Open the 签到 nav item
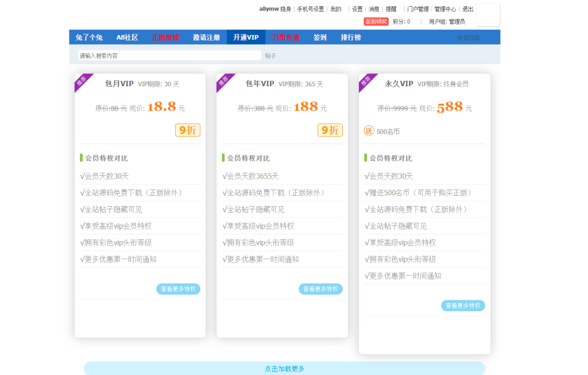The width and height of the screenshot is (588, 375). tap(320, 37)
